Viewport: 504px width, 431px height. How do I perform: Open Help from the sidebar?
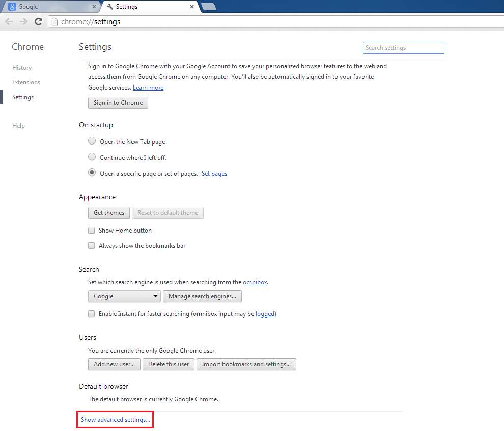click(x=18, y=126)
